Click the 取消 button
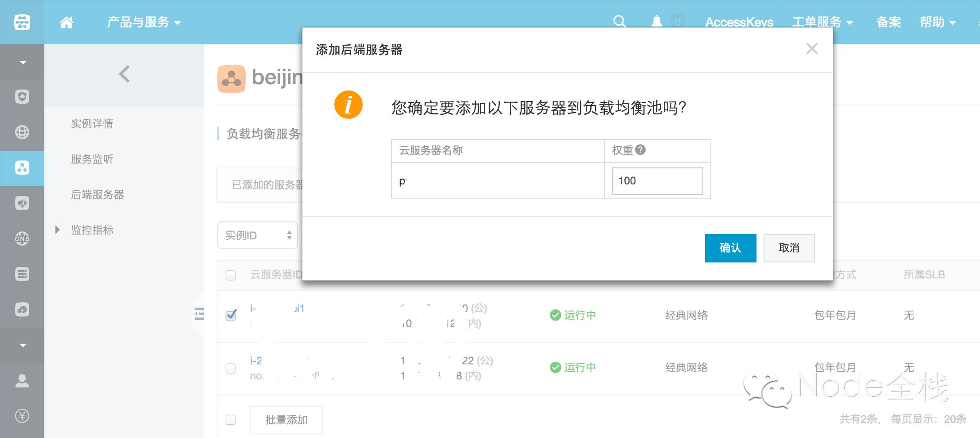980x438 pixels. click(x=789, y=248)
